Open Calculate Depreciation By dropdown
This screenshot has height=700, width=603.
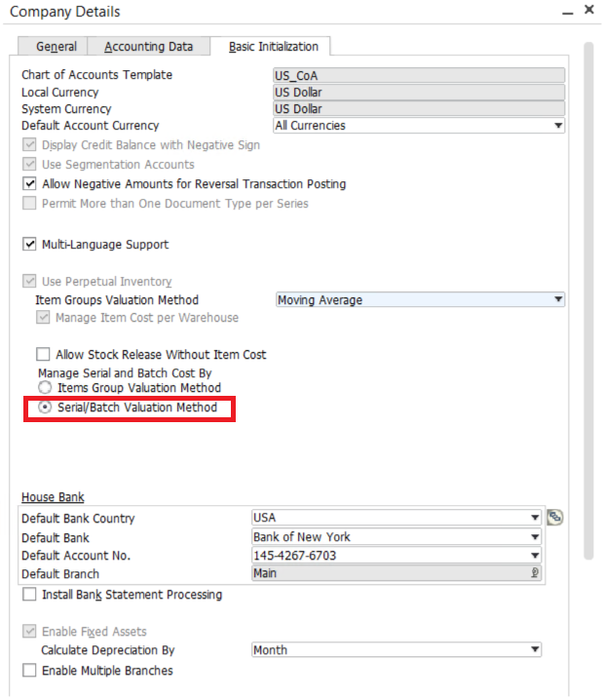[x=535, y=650]
